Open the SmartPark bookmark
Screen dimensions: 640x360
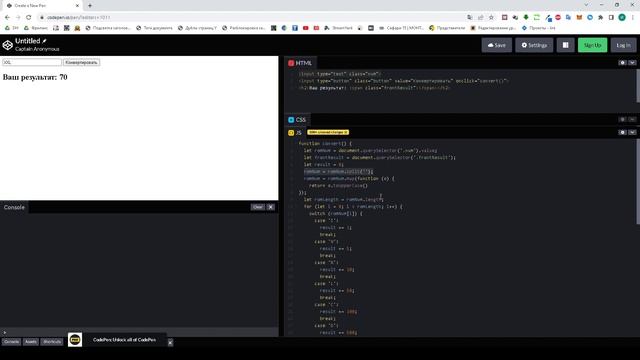[x=338, y=28]
